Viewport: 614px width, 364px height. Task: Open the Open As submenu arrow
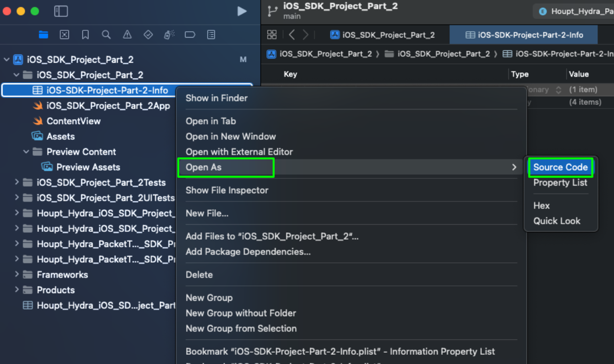pyautogui.click(x=514, y=167)
